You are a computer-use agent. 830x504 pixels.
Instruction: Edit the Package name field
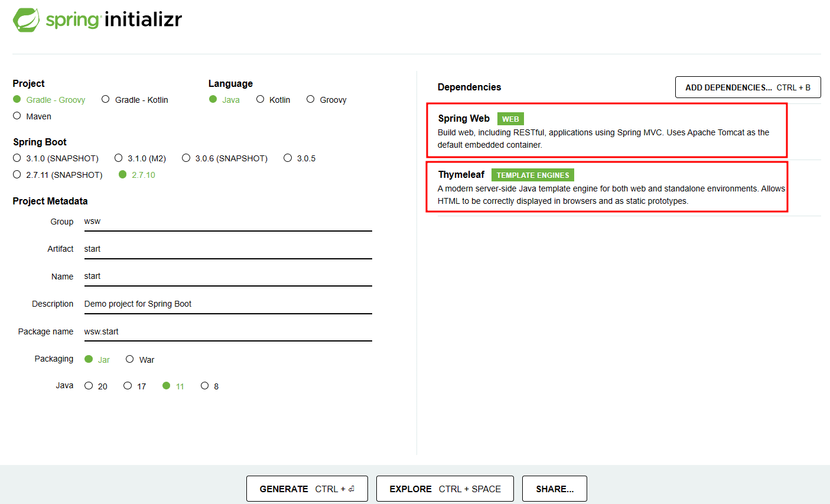(x=228, y=331)
